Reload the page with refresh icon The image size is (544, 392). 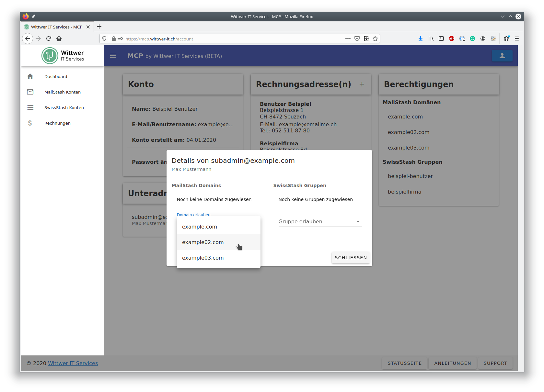[49, 39]
